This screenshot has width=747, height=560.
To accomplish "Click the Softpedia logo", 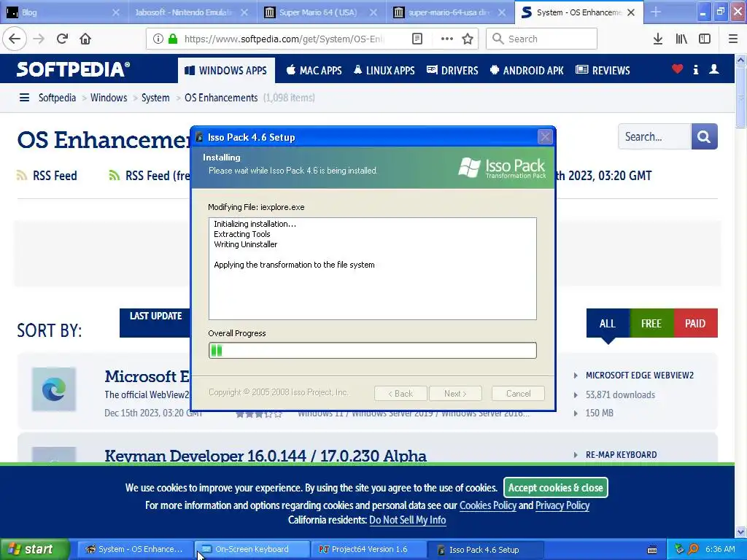I will click(74, 69).
